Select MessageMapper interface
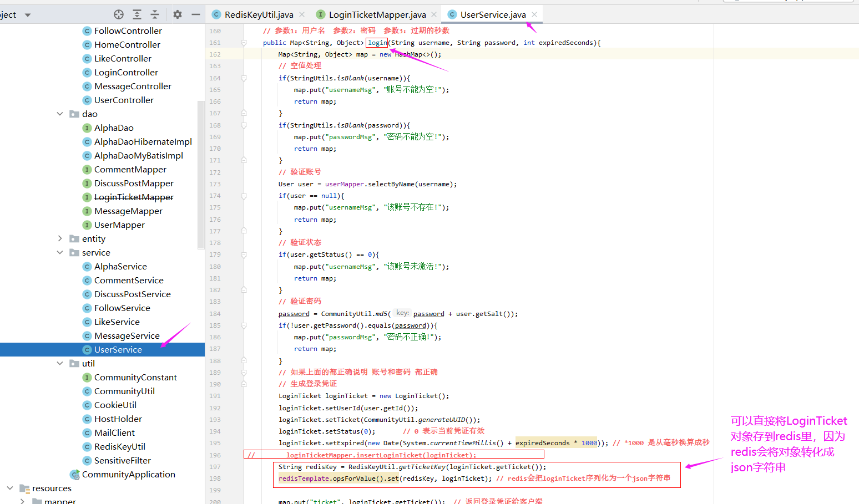The image size is (859, 504). (x=128, y=211)
